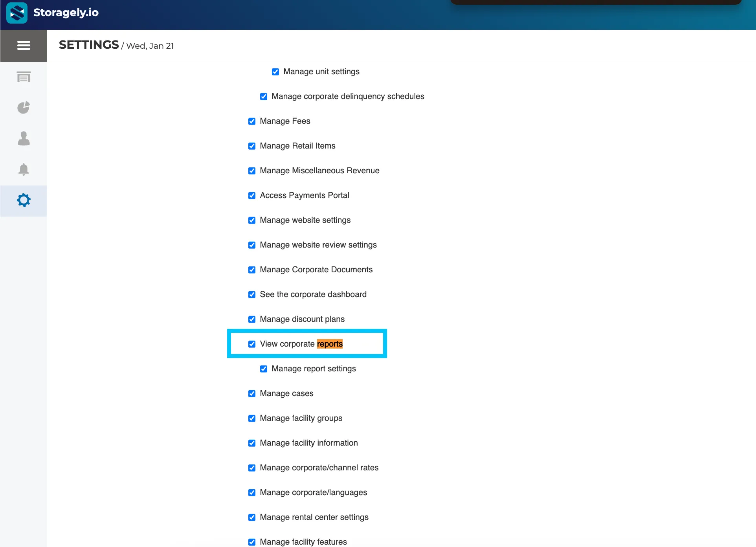This screenshot has width=756, height=547.
Task: Click the SETTINGS page heading
Action: 89,45
